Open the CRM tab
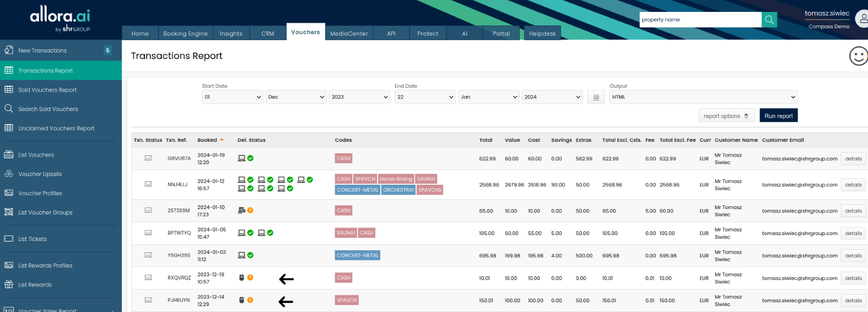868x312 pixels. click(x=268, y=33)
